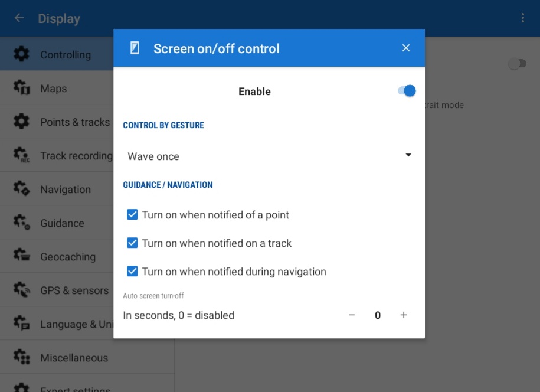540x392 pixels.
Task: Increase auto screen turn-off seconds with plus
Action: pyautogui.click(x=404, y=315)
